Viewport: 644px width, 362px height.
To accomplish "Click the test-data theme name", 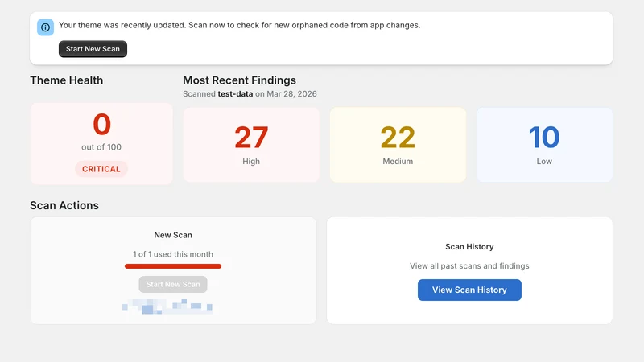I will click(235, 93).
